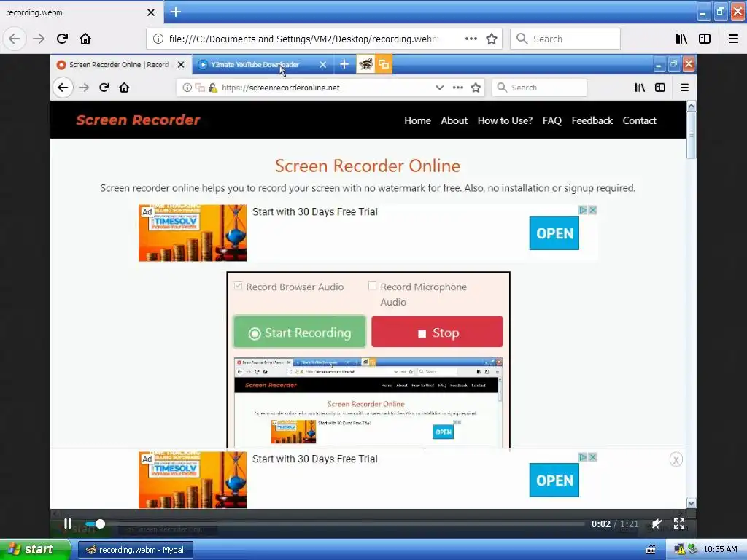Click the raccoon Mypal icon in recorded tab bar
The image size is (747, 560).
coord(366,64)
